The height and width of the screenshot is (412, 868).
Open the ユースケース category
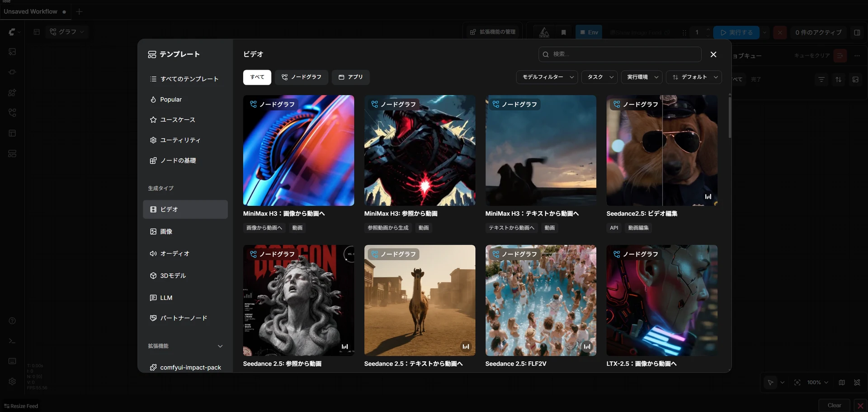click(185, 120)
